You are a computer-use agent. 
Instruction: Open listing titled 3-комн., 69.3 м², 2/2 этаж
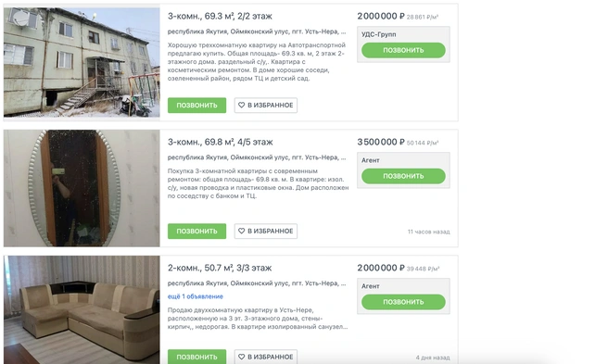click(220, 17)
